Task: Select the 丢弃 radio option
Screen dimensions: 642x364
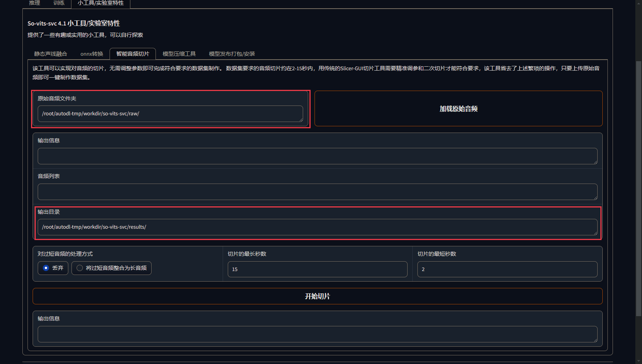Action: [46, 268]
